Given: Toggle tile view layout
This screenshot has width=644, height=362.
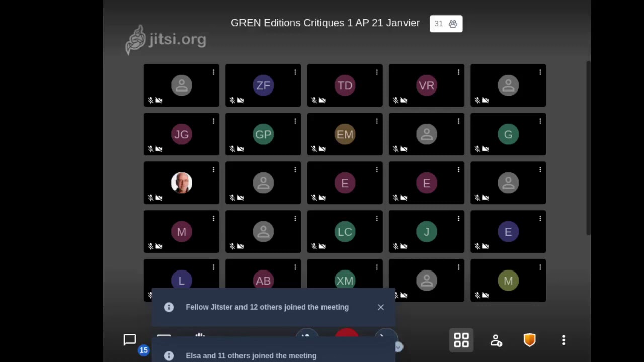Looking at the screenshot, I should pyautogui.click(x=461, y=340).
